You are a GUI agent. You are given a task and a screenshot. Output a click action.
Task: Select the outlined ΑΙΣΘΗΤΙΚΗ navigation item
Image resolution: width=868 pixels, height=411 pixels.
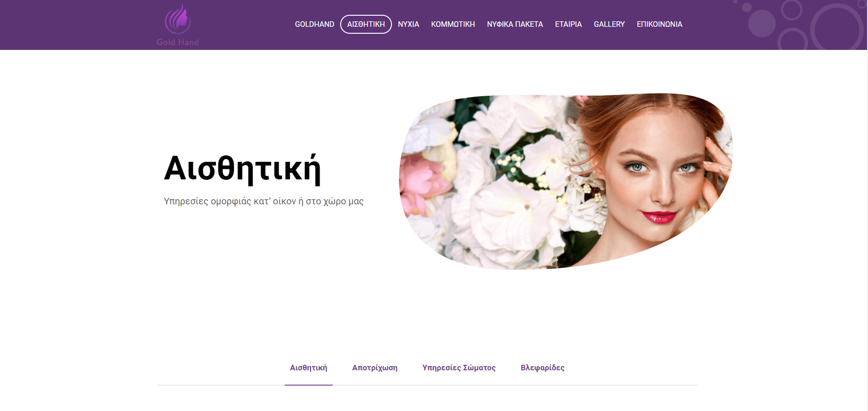coord(366,25)
